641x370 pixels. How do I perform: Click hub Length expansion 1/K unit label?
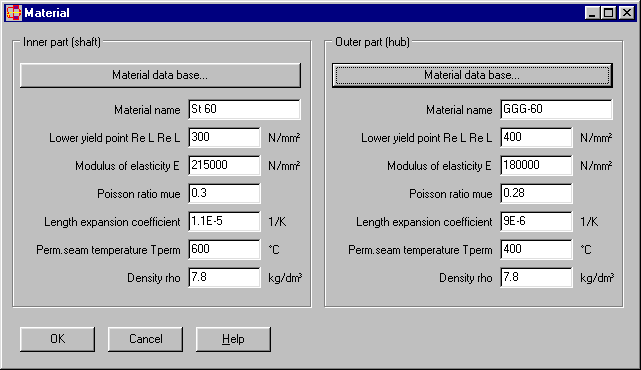click(589, 222)
